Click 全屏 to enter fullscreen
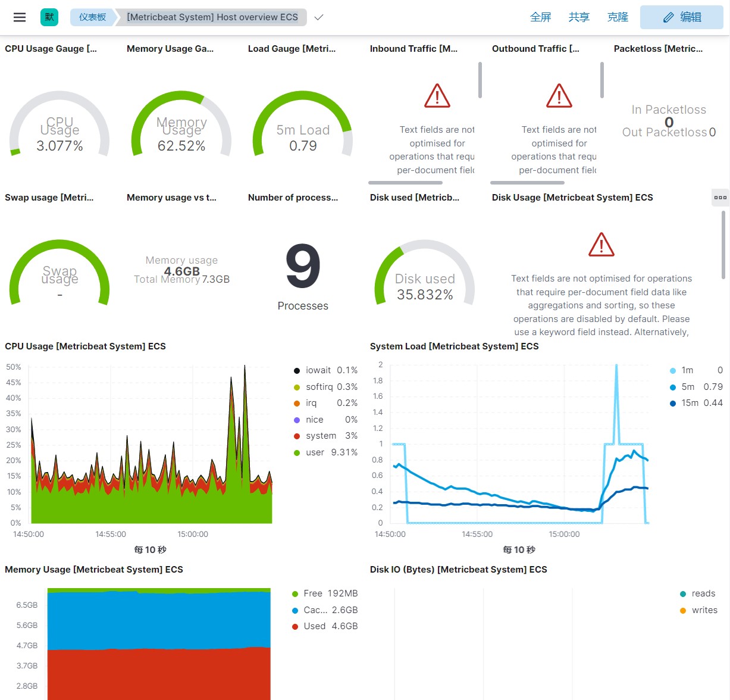The width and height of the screenshot is (730, 700). (x=541, y=17)
